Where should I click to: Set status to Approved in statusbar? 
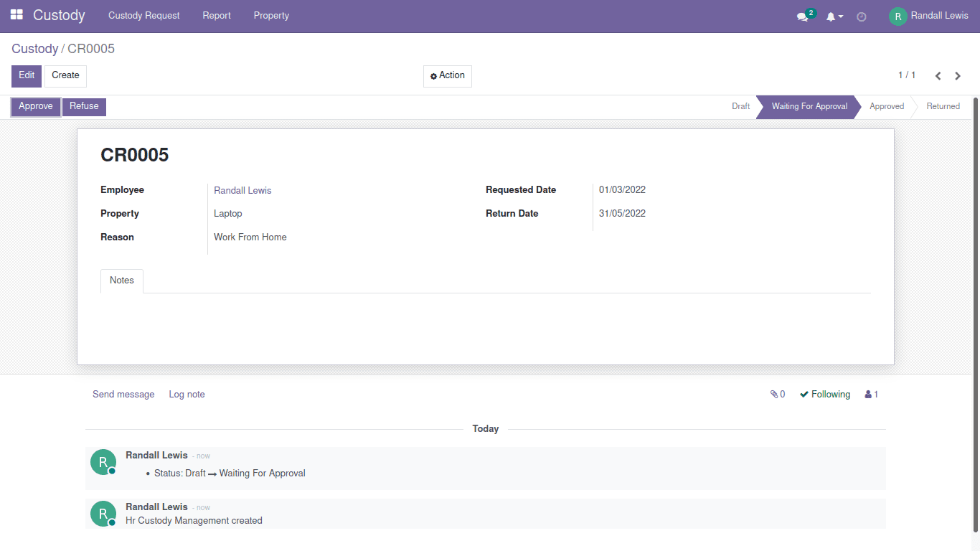[886, 106]
